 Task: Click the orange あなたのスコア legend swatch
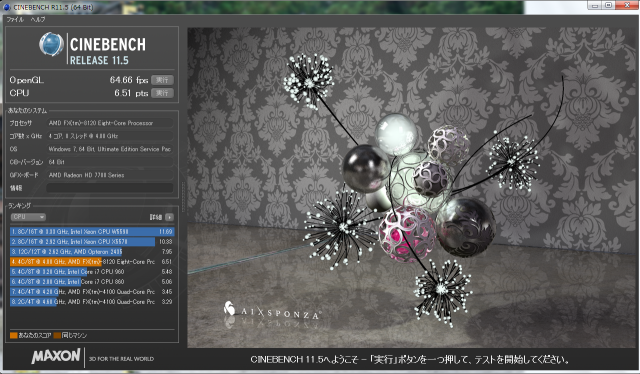14,336
